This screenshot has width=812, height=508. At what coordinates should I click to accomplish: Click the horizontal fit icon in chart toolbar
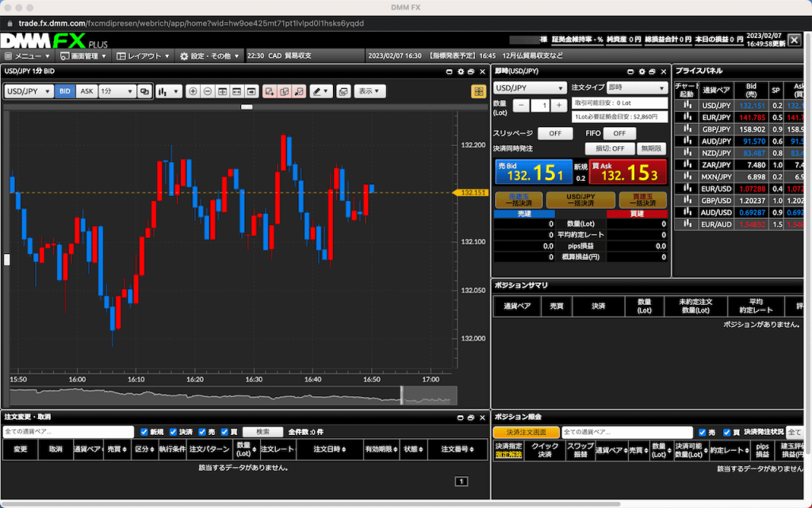pyautogui.click(x=236, y=91)
